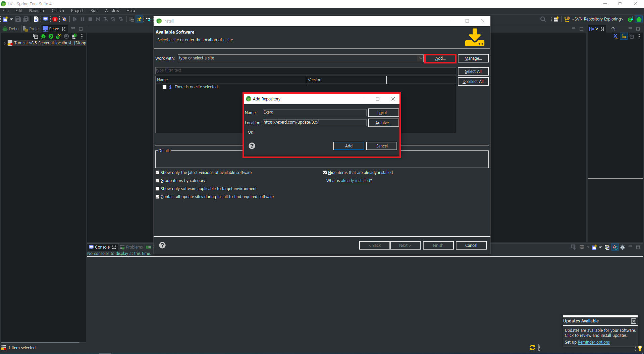This screenshot has height=354, width=644.
Task: Switch to the Project Explorer tab
Action: point(31,29)
